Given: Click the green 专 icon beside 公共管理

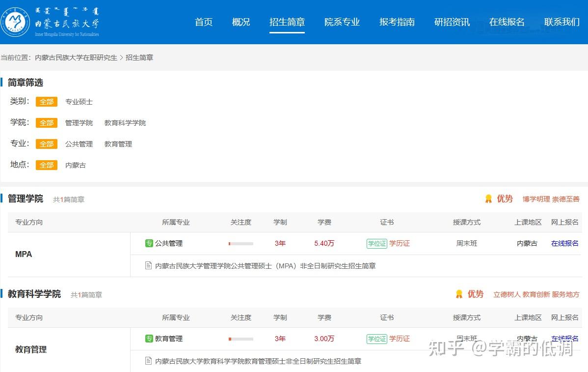Looking at the screenshot, I should 149,243.
